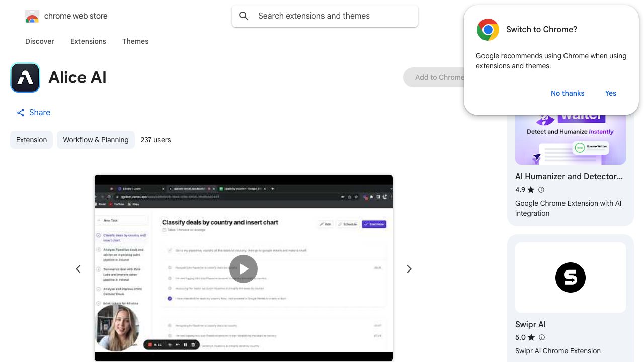
Task: Click the 4.9 star rating
Action: (x=525, y=190)
